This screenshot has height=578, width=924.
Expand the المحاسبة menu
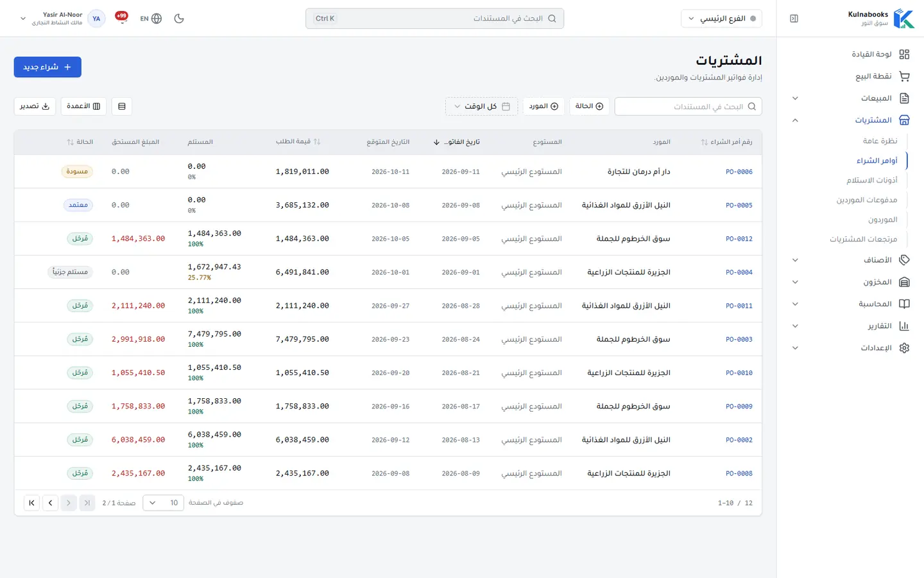point(850,304)
